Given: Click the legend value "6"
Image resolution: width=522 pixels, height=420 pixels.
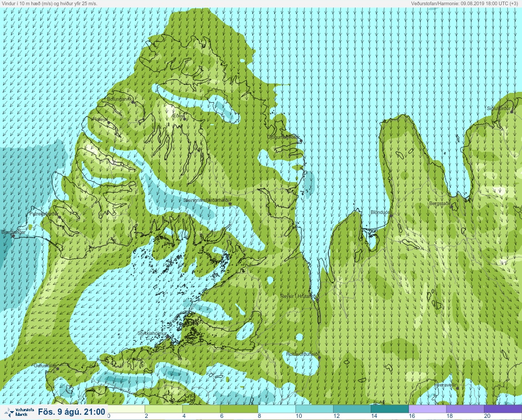Looking at the screenshot, I should pos(222,416).
